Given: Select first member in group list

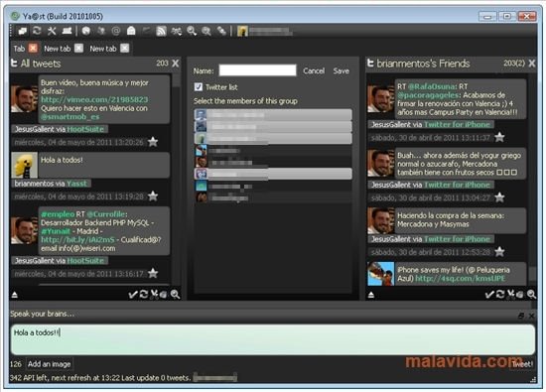Looking at the screenshot, I should click(x=273, y=114).
